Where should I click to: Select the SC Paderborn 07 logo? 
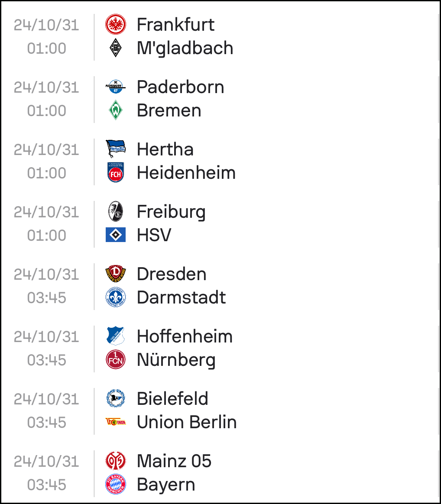point(116,87)
